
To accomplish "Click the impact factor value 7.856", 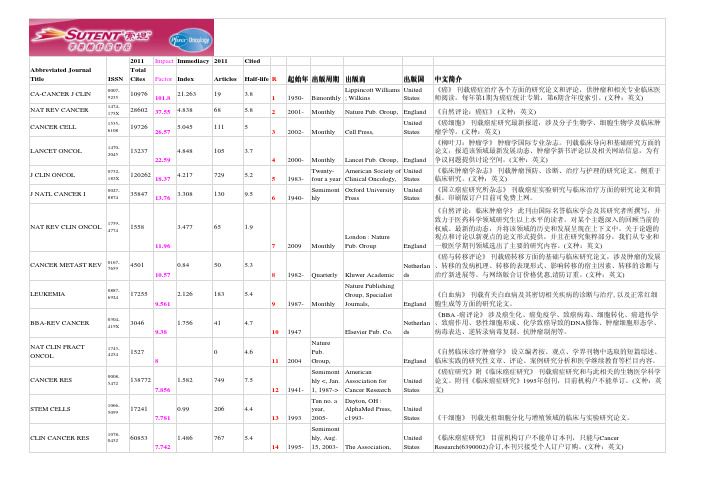I will click(163, 390).
